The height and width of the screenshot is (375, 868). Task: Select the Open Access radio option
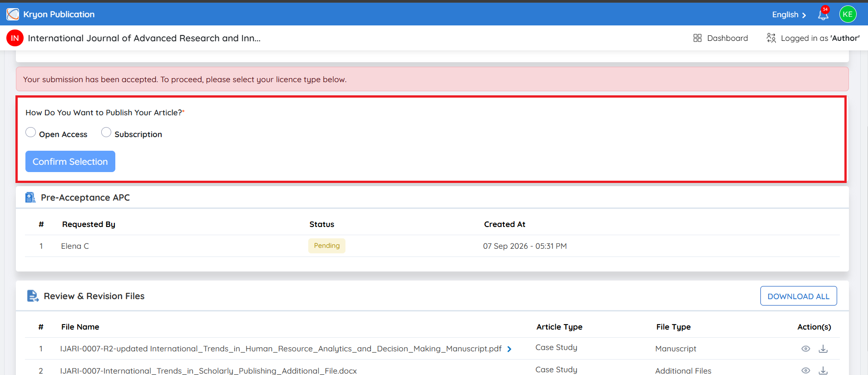tap(30, 132)
